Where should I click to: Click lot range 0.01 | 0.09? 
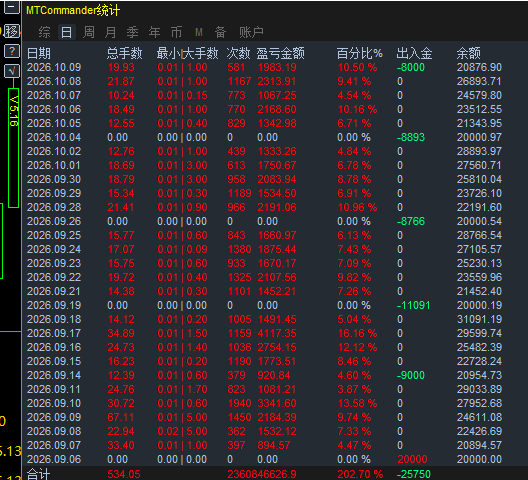pyautogui.click(x=182, y=249)
